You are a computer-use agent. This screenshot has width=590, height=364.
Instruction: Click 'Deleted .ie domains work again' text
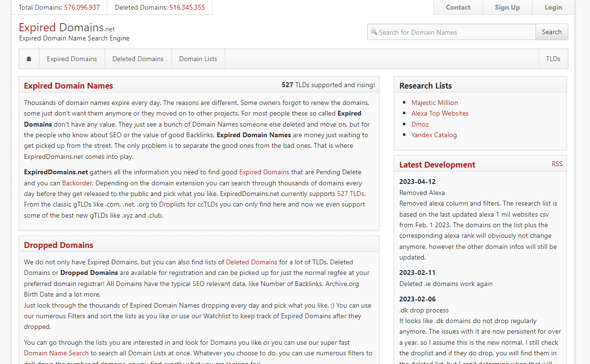pyautogui.click(x=446, y=284)
